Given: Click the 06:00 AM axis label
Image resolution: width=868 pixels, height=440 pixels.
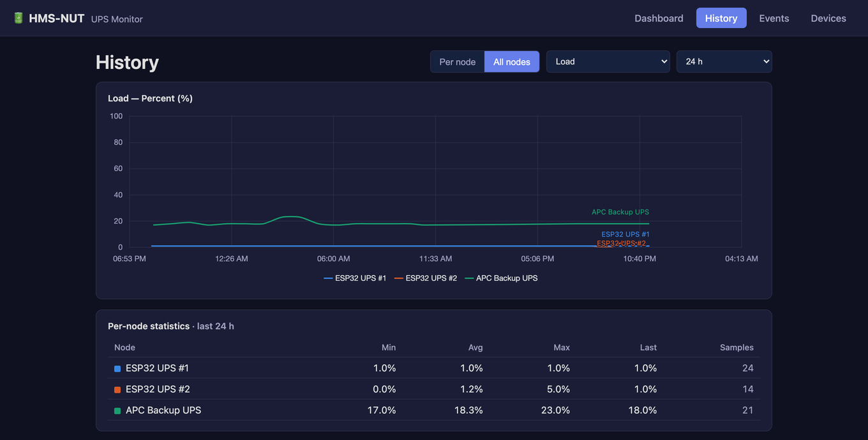Looking at the screenshot, I should click(334, 259).
